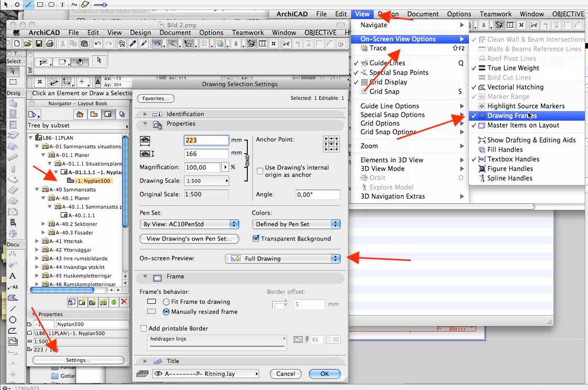Click the Settings... button in Navigator

(78, 360)
